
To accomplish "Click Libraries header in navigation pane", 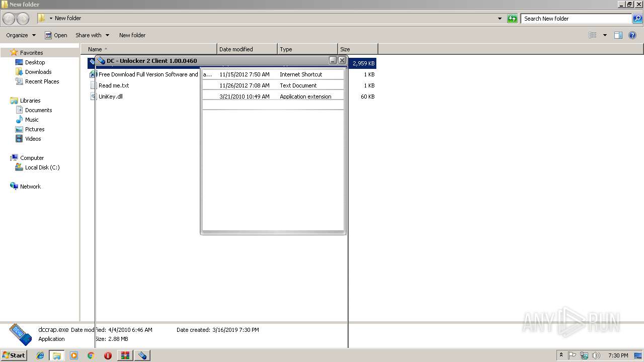I will click(x=30, y=101).
